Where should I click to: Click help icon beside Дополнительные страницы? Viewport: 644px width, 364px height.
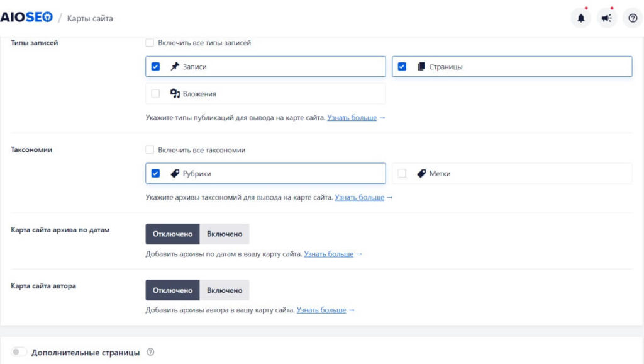click(x=150, y=352)
